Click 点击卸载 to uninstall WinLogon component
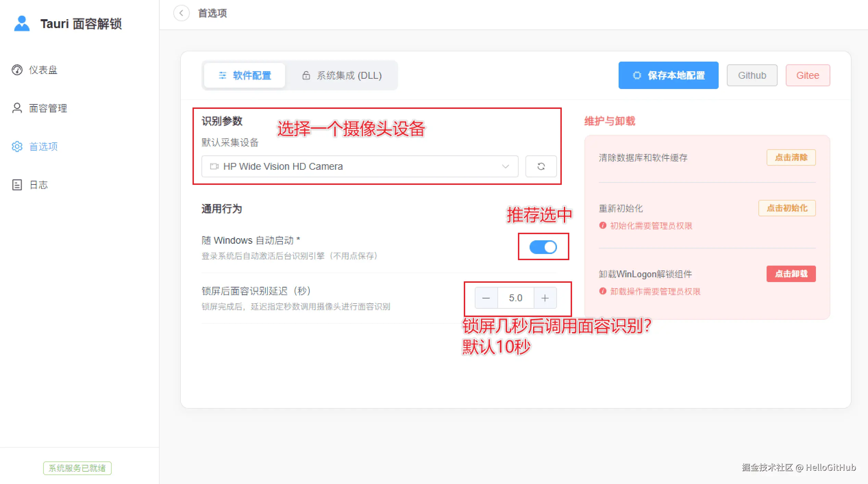The image size is (868, 484). tap(791, 274)
